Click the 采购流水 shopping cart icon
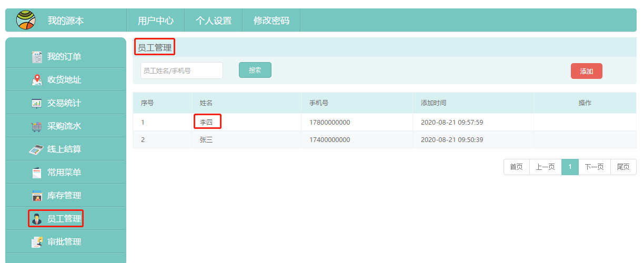644x263 pixels. pyautogui.click(x=37, y=126)
